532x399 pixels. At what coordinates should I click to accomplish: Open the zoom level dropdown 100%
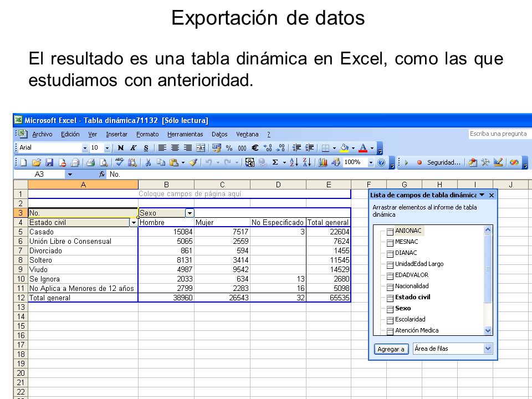coord(371,162)
